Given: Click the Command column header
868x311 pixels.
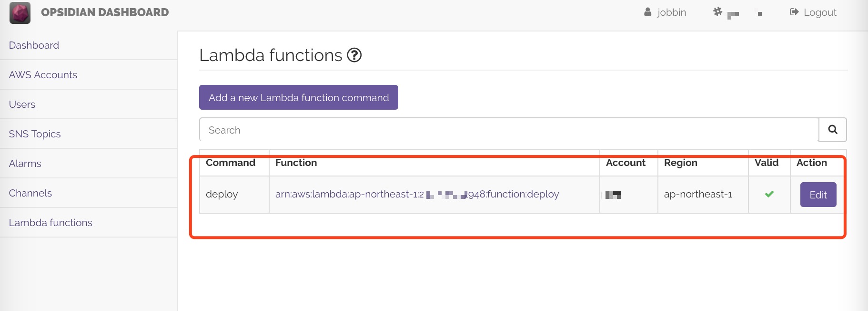Looking at the screenshot, I should pyautogui.click(x=231, y=163).
